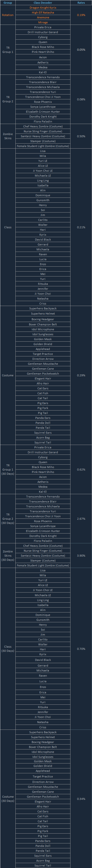The image size is (92, 868).
Task: Click the 3.90% rate cell
Action: 81,556
